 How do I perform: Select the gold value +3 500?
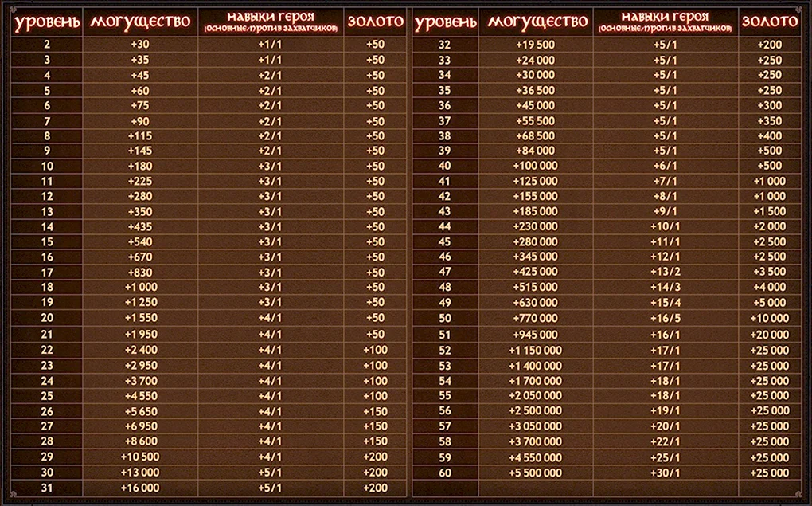[x=770, y=272]
